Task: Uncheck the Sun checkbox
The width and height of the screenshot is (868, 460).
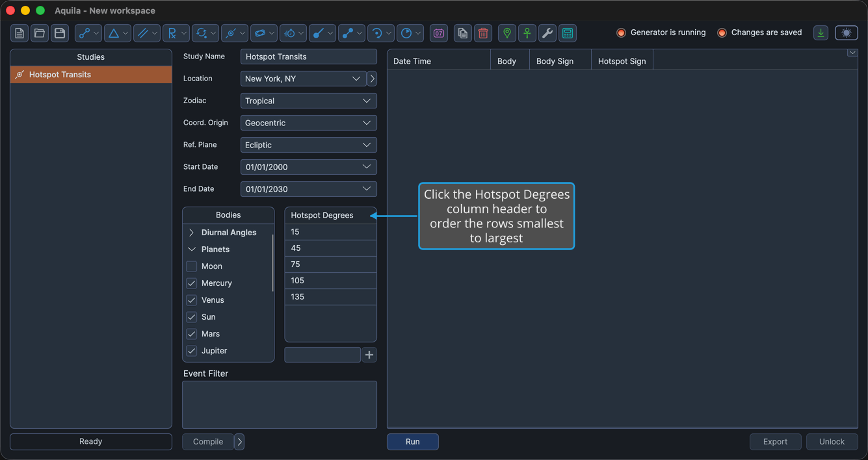Action: [192, 317]
